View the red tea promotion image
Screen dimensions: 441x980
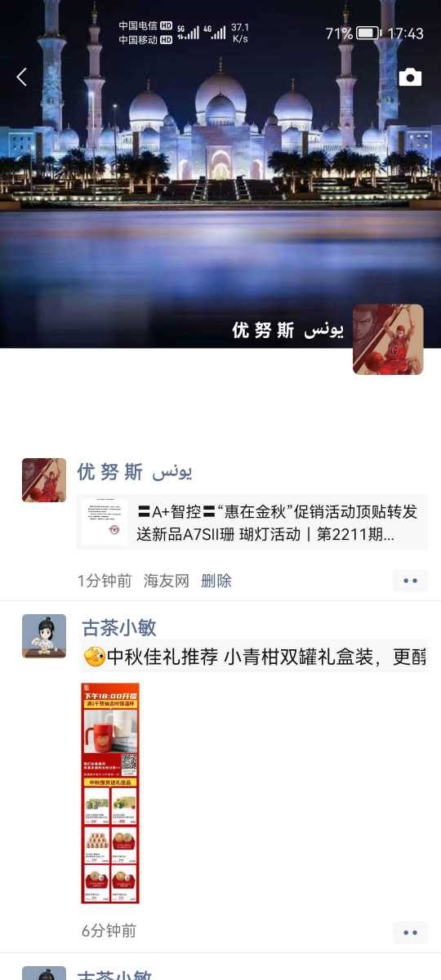point(110,793)
